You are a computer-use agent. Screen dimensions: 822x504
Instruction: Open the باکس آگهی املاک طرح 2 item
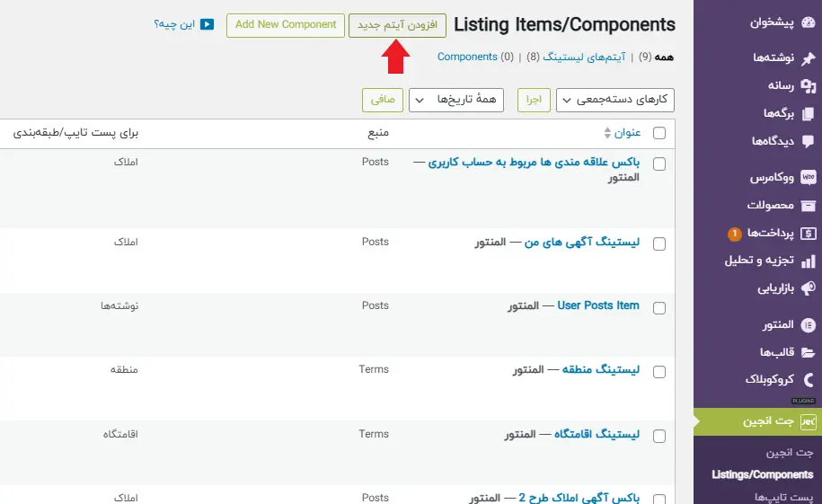[x=579, y=497]
